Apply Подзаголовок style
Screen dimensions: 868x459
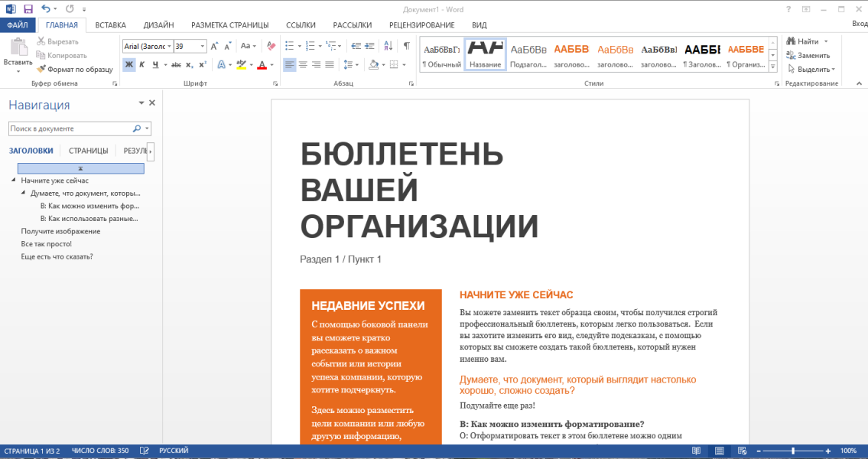(x=528, y=54)
